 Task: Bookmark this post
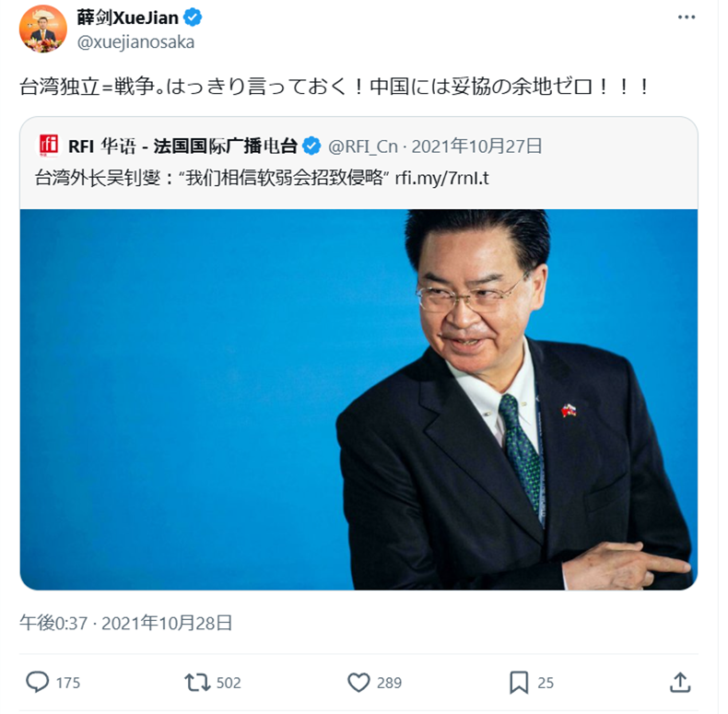[x=519, y=683]
